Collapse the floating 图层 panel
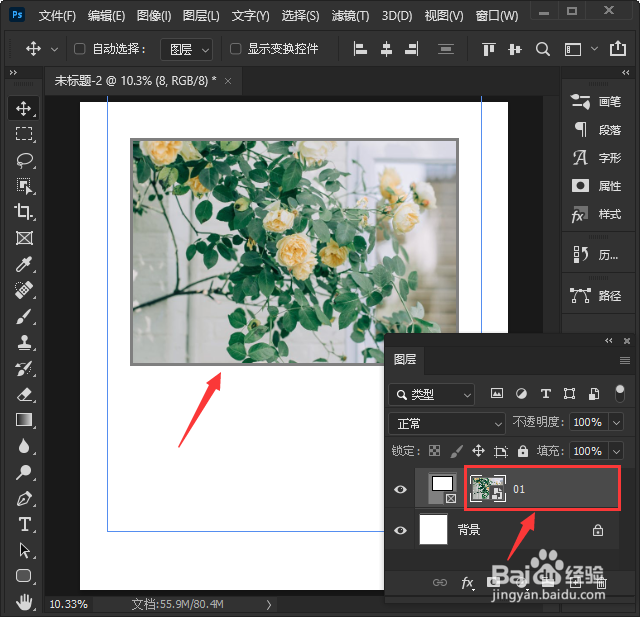 pyautogui.click(x=609, y=340)
